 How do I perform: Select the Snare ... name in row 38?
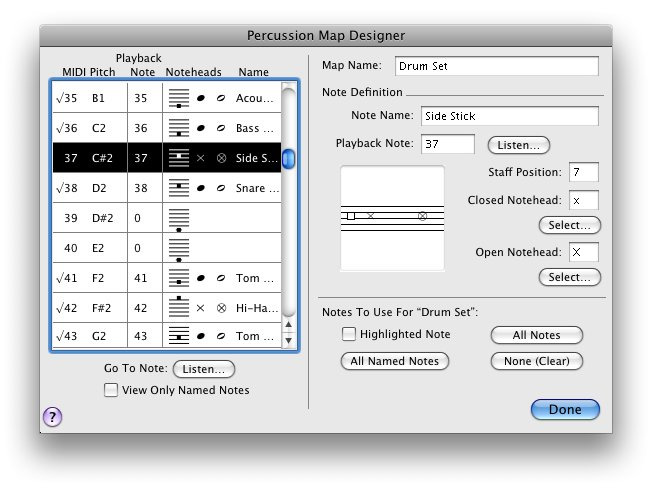257,188
